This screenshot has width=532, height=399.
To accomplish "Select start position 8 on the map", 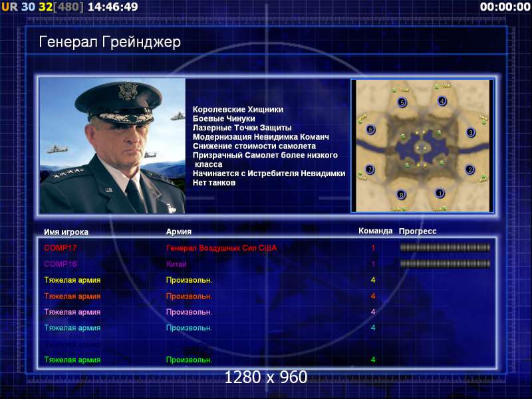I will [402, 195].
